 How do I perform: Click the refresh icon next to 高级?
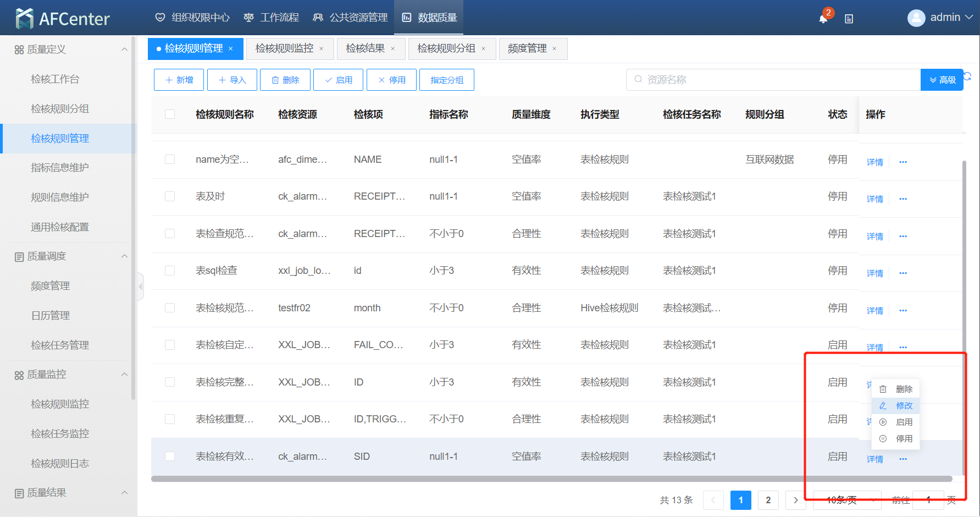[968, 76]
